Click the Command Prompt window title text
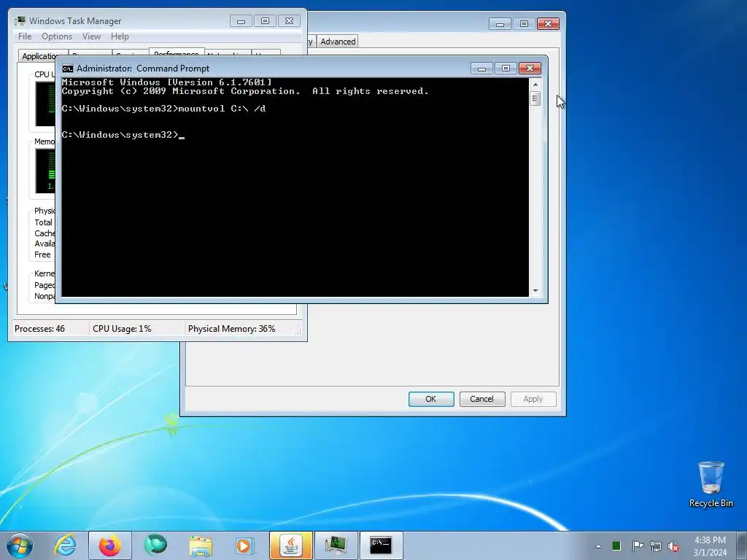The width and height of the screenshot is (747, 560). coord(143,69)
